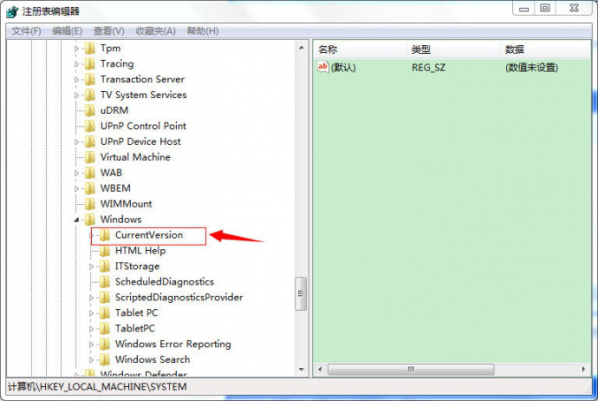Screen dimensions: 598x401
Task: Click the Windows folder icon
Action: tap(90, 219)
